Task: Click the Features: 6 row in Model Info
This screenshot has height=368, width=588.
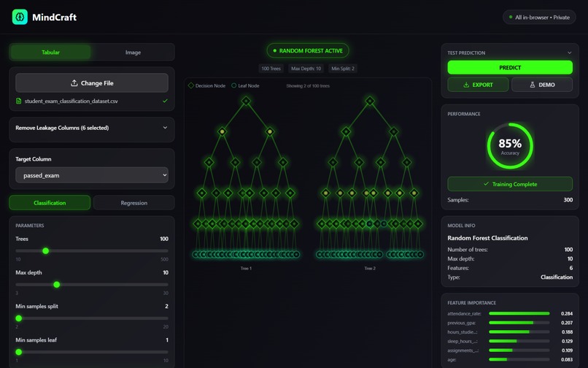Action: point(510,268)
